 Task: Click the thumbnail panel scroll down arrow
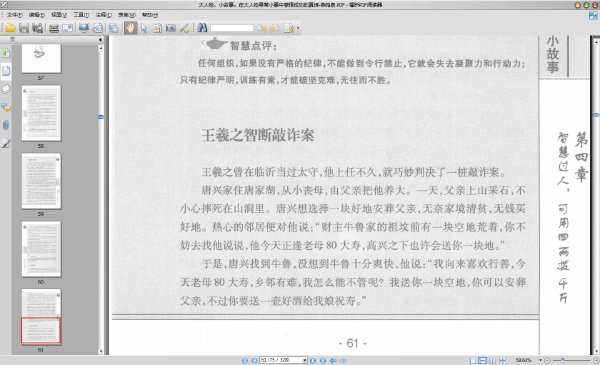pyautogui.click(x=101, y=351)
